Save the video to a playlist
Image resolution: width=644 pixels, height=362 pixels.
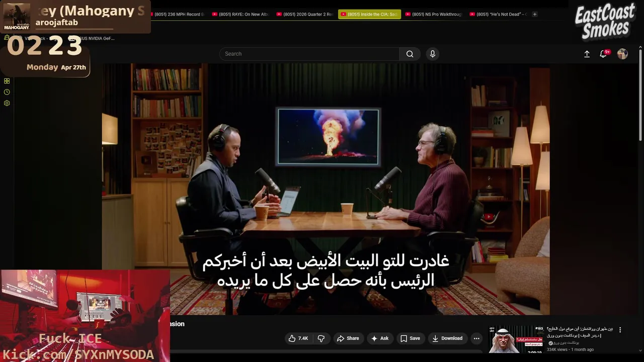[410, 338]
